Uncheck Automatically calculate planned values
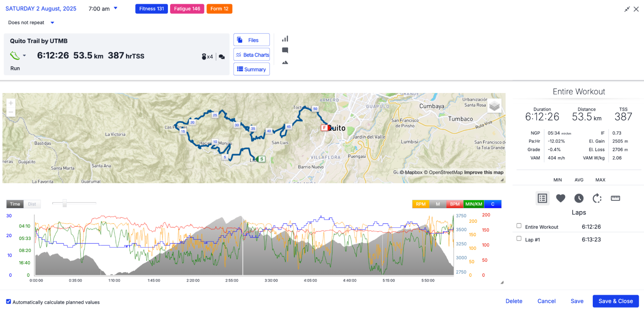 click(x=9, y=302)
